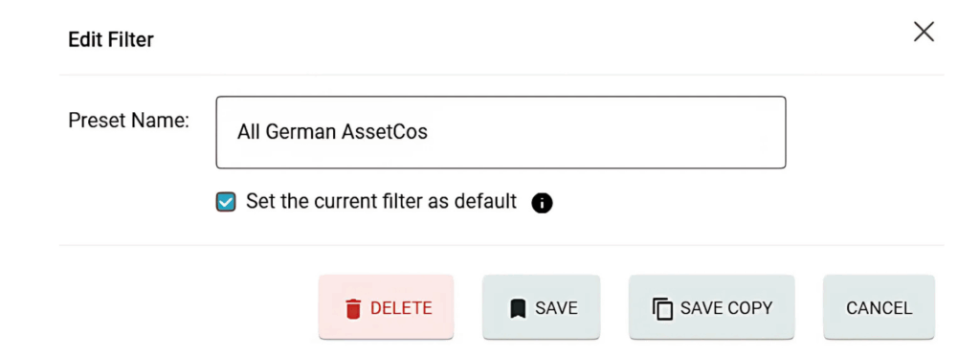This screenshot has height=357, width=980.
Task: Click the 'All German AssetCos' text
Action: click(332, 132)
